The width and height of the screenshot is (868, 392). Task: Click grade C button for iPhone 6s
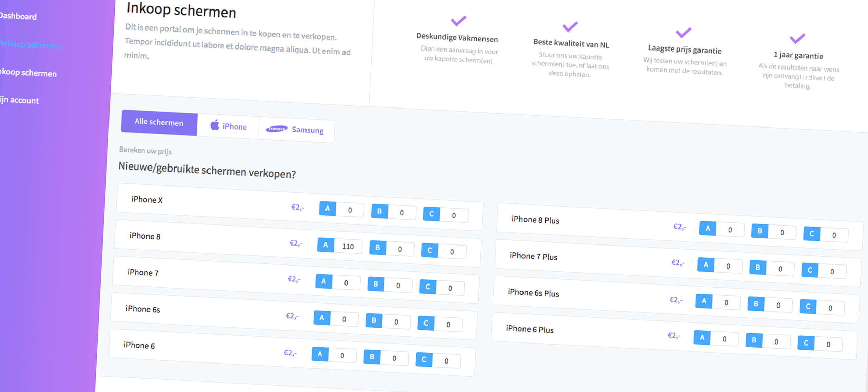coord(426,323)
